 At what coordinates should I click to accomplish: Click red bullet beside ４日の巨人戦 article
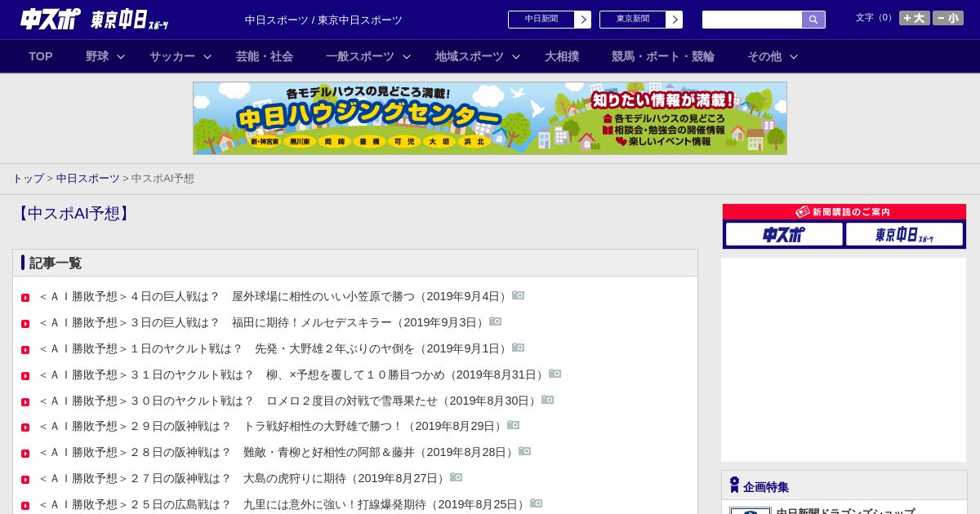click(x=25, y=298)
